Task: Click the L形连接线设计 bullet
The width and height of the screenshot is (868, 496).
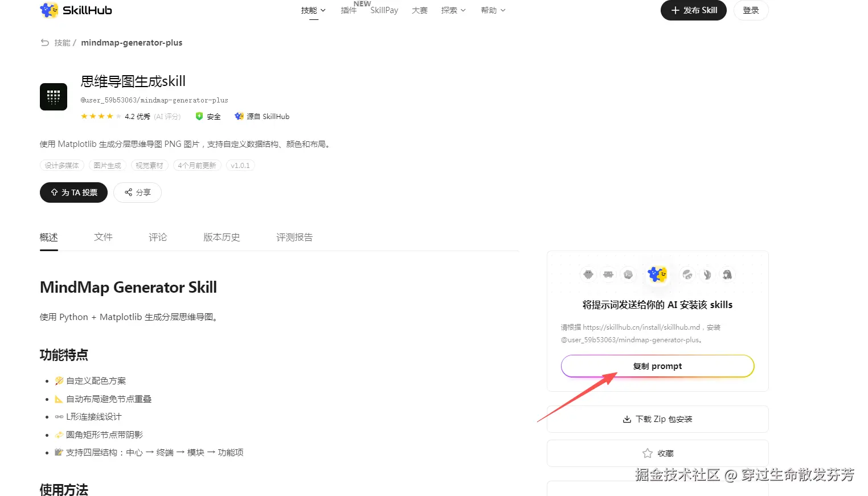Action: pos(88,417)
